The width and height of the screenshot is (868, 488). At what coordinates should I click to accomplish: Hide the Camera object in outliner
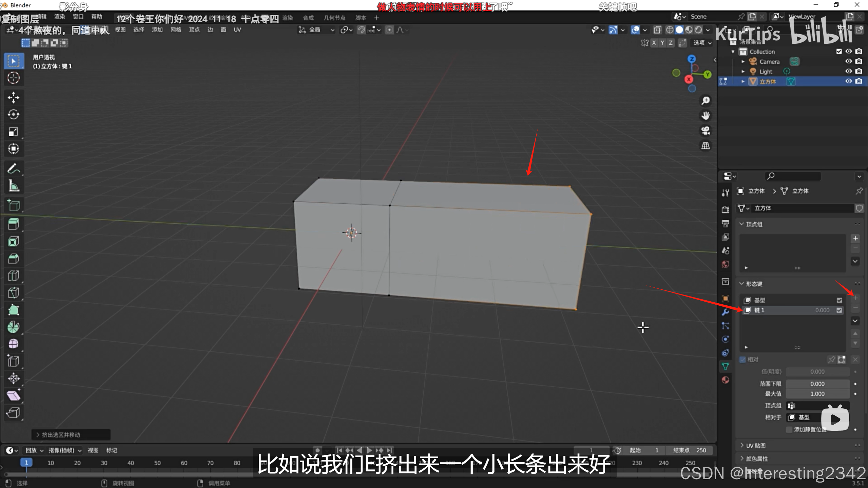pyautogui.click(x=848, y=61)
